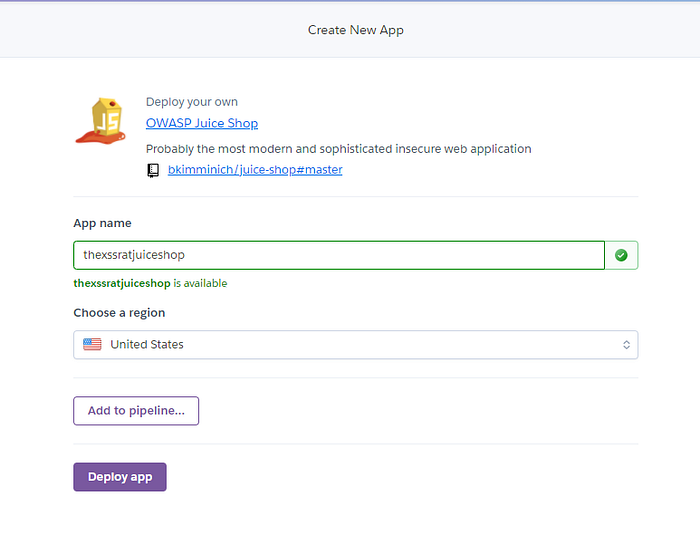
Task: Click the App name label
Action: [102, 223]
